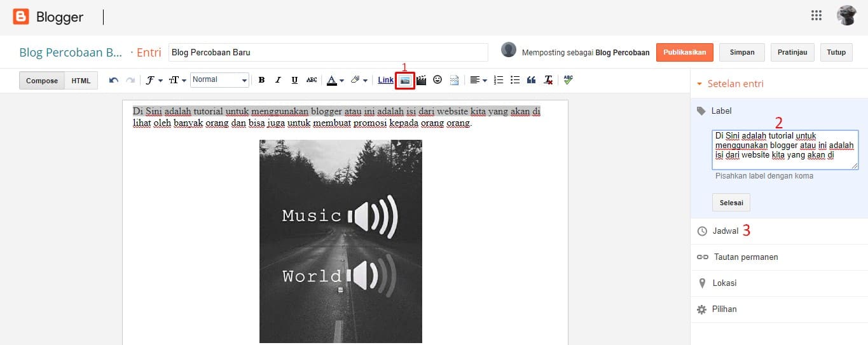
Task: Click the Pratinjau button
Action: [x=792, y=52]
